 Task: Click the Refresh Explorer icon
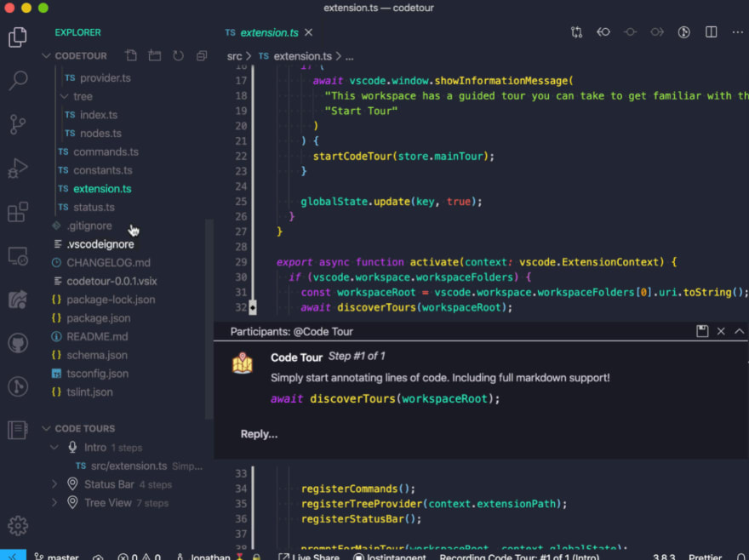178,55
